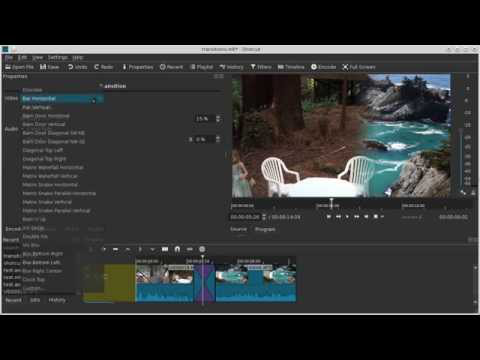Toggle timeline snapping magnet icon
The image size is (480, 360).
pyautogui.click(x=177, y=249)
